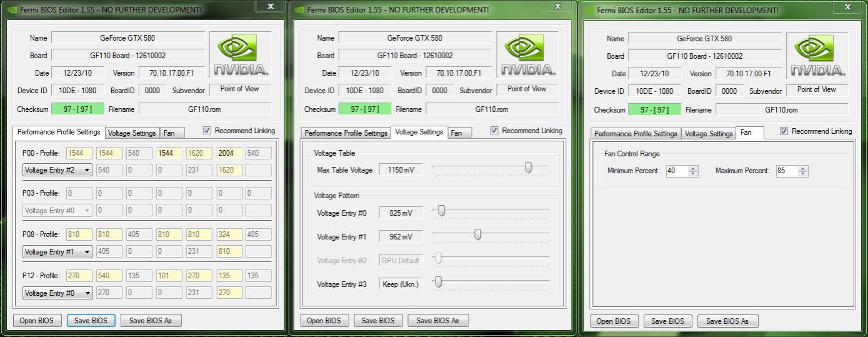This screenshot has width=868, height=337.
Task: Switch to the Voltage Settings tab in the left window
Action: pos(132,133)
